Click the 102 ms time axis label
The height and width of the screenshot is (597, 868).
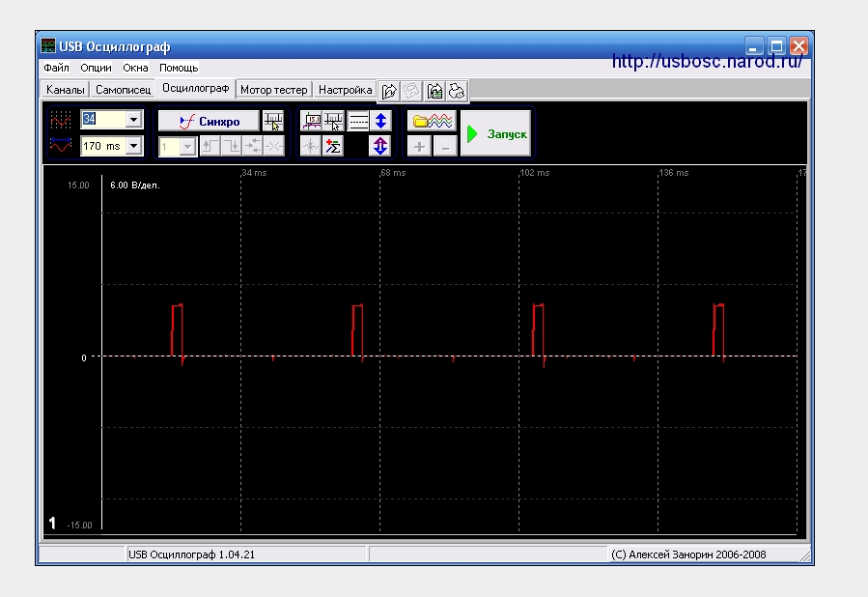[x=535, y=173]
